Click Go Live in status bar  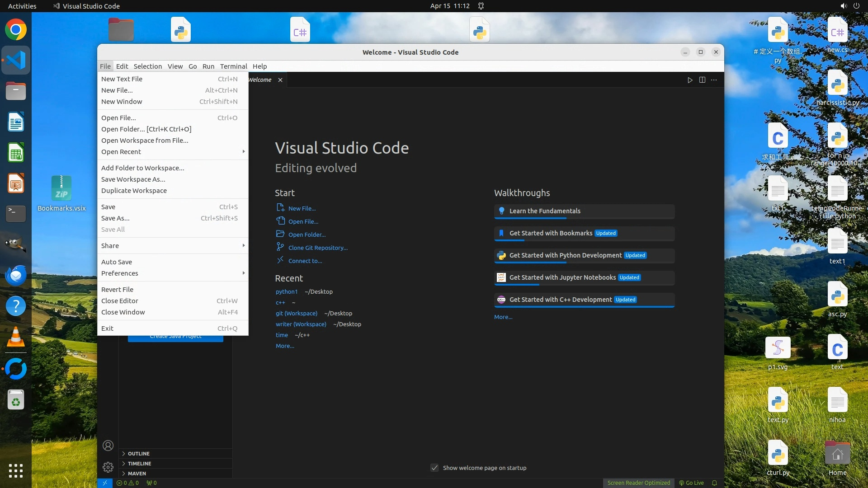(691, 483)
